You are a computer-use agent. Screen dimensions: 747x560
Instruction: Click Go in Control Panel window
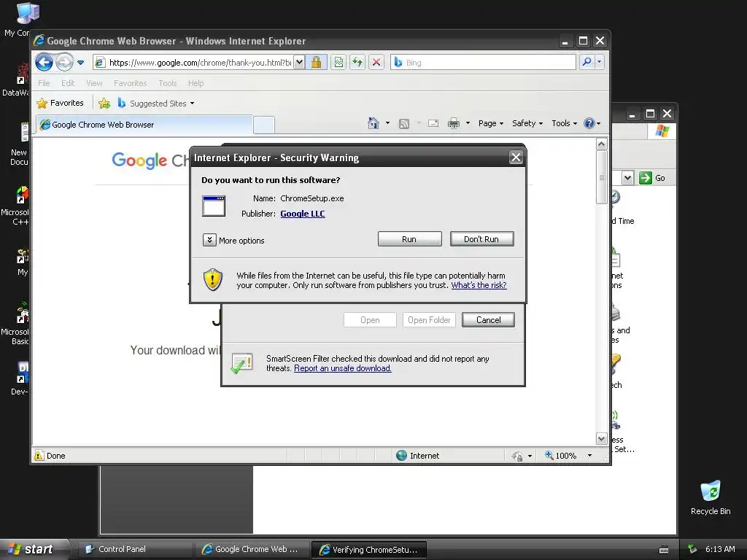pos(653,178)
